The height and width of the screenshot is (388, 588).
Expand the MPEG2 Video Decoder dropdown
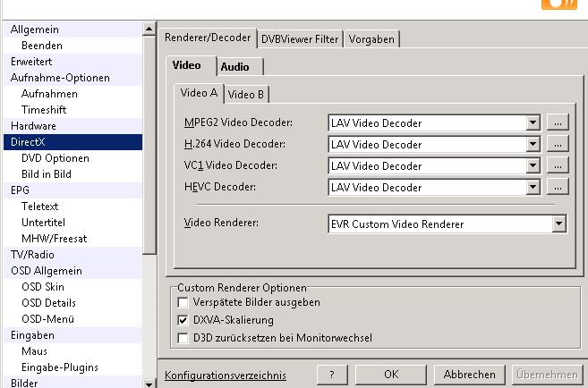(533, 123)
